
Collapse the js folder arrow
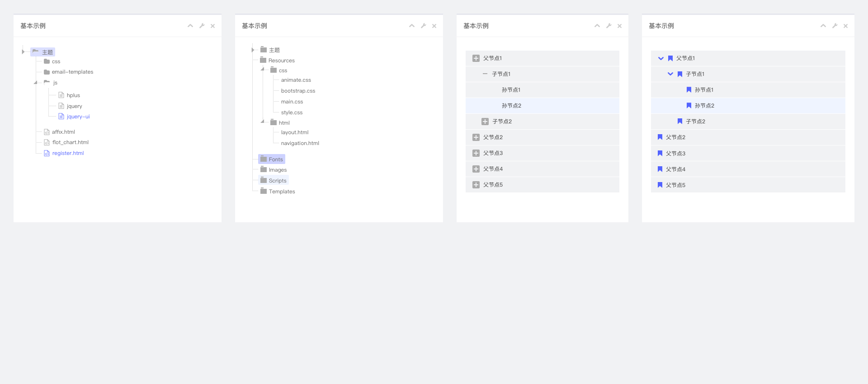[35, 82]
